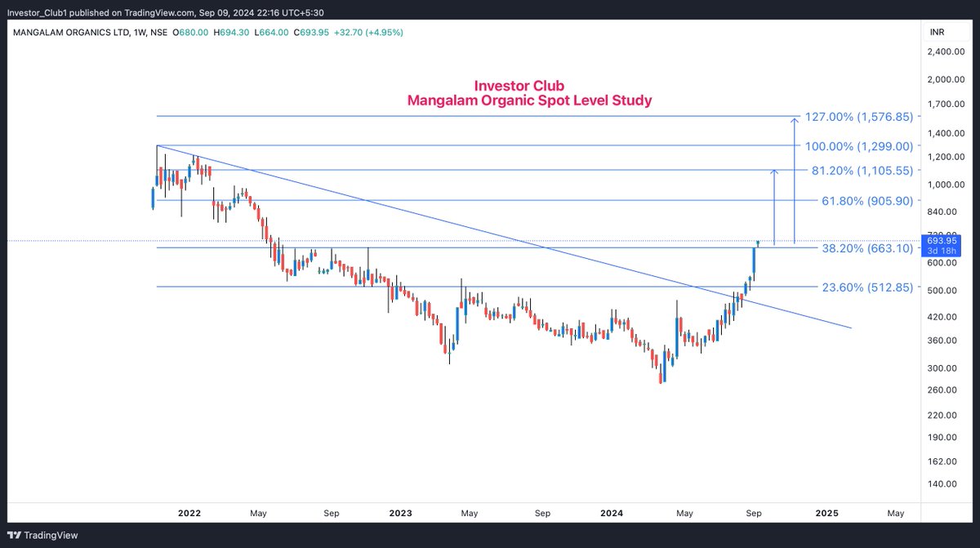Click the 1,000.00 price axis value
Screen dimensions: 980x548
947,185
